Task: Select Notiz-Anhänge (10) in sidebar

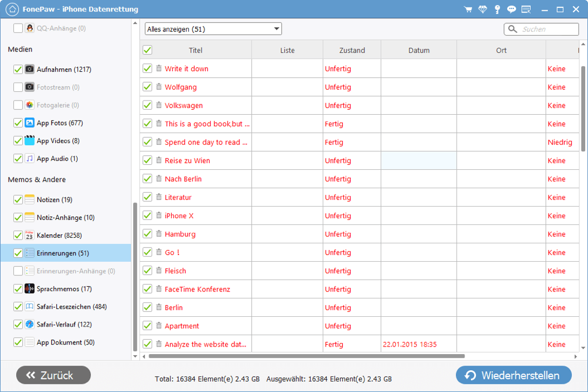Action: (65, 218)
